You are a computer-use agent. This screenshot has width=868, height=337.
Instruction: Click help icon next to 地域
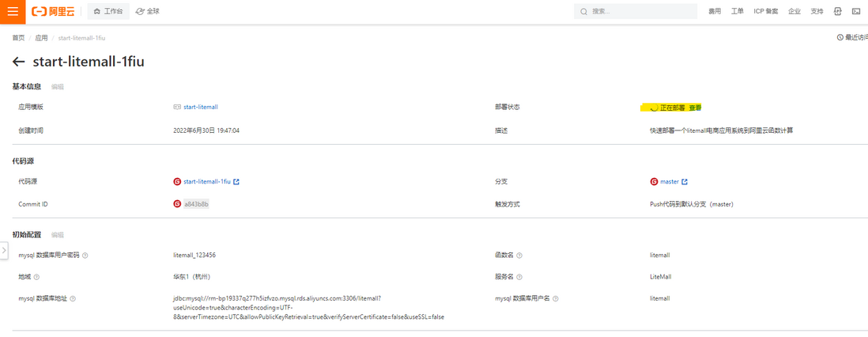tap(37, 277)
